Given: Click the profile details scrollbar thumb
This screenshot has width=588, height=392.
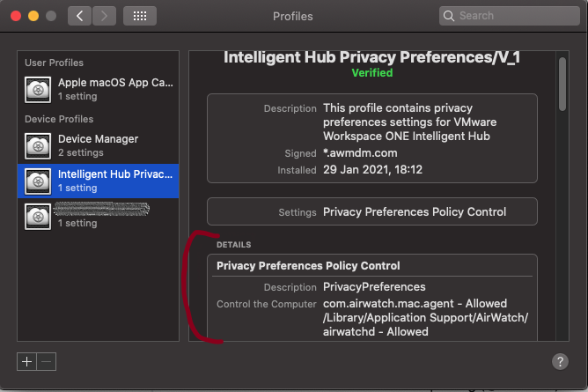Looking at the screenshot, I should 562,84.
